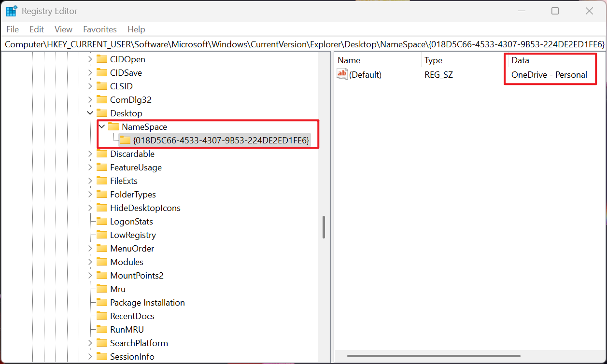Click the NameSpace folder icon
The image size is (607, 364).
pos(113,127)
